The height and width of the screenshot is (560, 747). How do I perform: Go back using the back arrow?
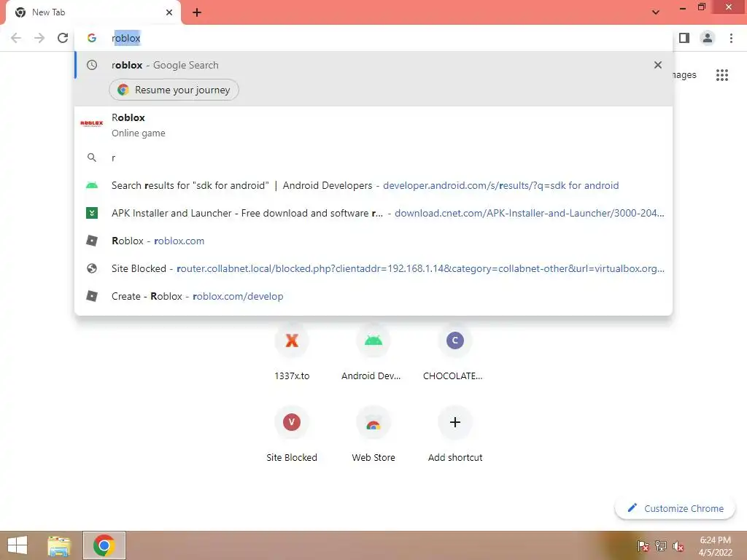16,38
